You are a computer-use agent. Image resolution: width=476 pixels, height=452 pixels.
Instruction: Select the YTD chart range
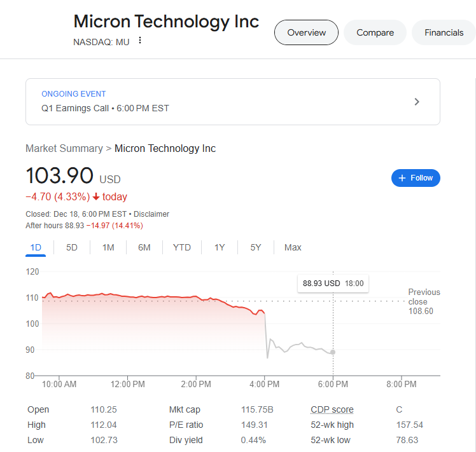point(182,247)
